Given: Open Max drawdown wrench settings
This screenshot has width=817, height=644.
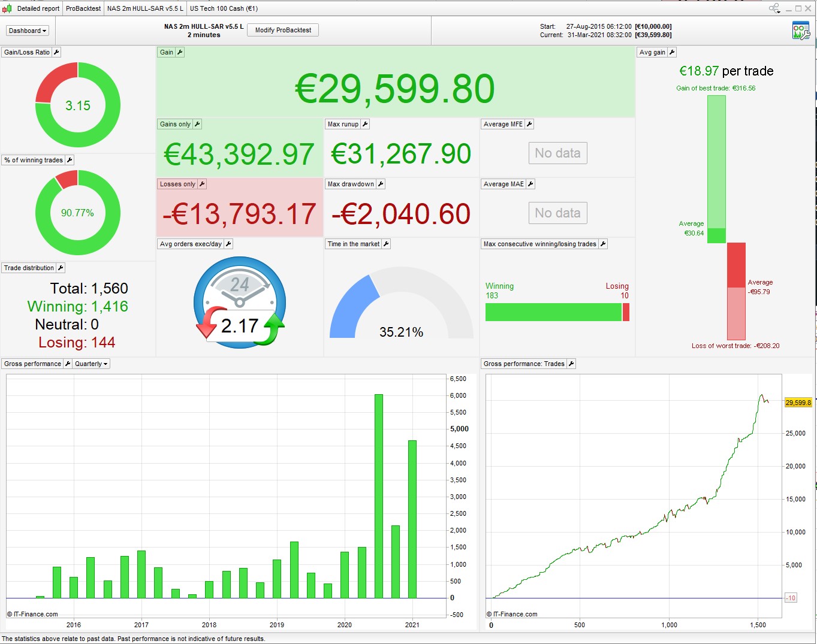Looking at the screenshot, I should [x=381, y=184].
